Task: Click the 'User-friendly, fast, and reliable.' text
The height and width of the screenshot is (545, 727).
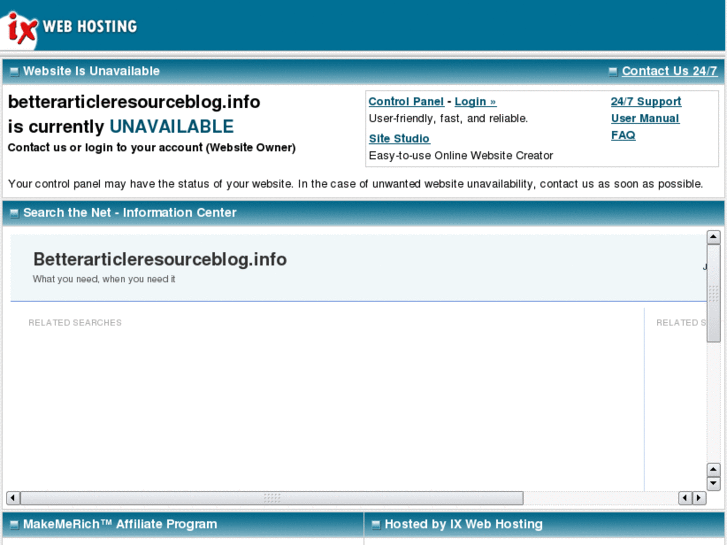Action: point(448,118)
